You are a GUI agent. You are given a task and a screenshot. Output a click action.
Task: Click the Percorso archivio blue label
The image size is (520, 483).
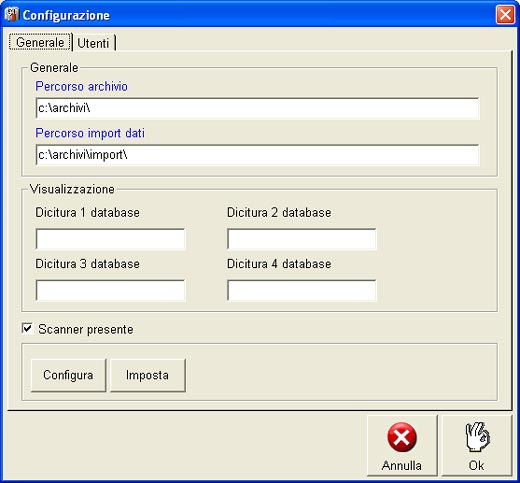81,86
